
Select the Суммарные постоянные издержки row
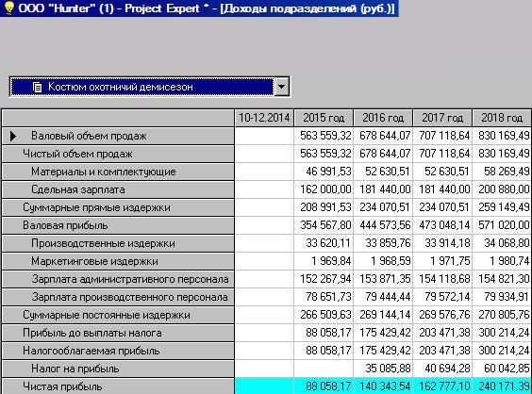[118, 315]
